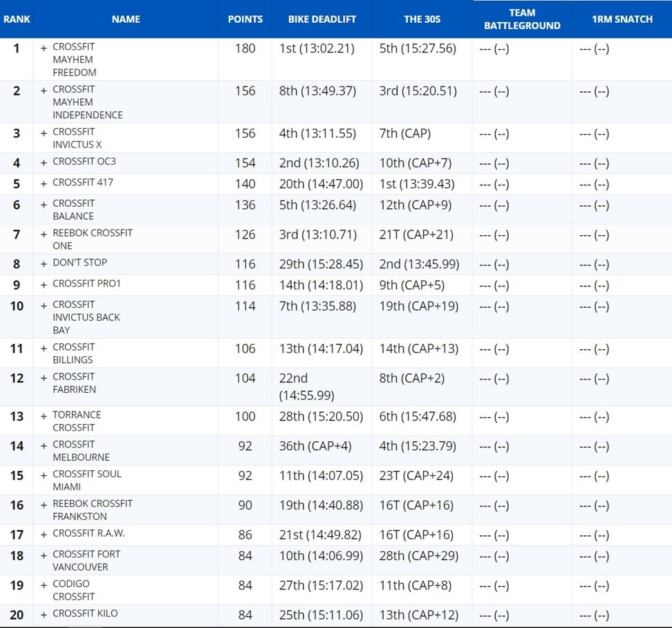Viewport: 672px width, 628px height.
Task: Select the 36th (CAP+4) Bike Deadlift cell
Action: tap(315, 446)
